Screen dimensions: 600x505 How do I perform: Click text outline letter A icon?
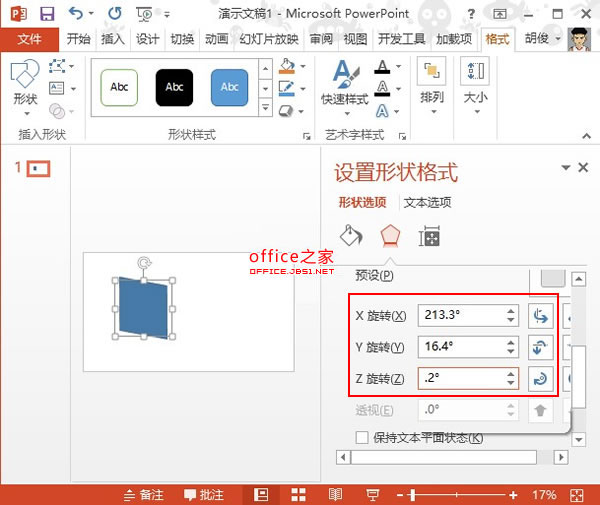click(382, 89)
